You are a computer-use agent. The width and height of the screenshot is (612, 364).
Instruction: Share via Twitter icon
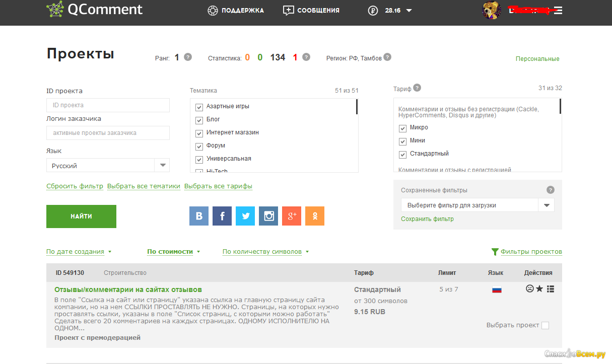tap(245, 216)
